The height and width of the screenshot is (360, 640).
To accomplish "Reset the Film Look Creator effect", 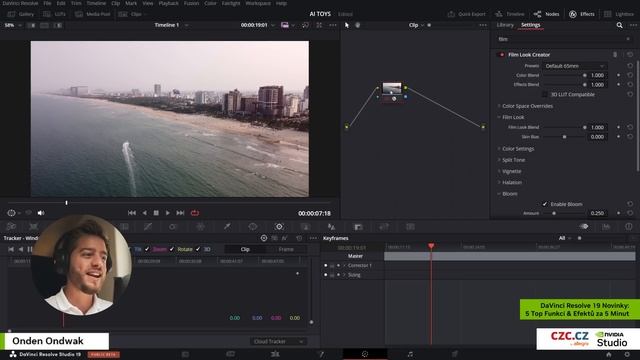I will pyautogui.click(x=630, y=55).
